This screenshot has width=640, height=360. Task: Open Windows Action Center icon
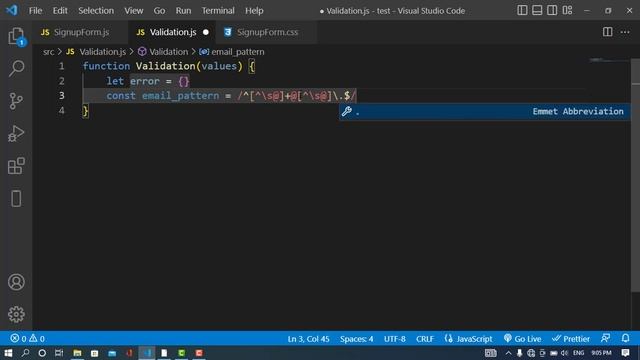[x=625, y=353]
